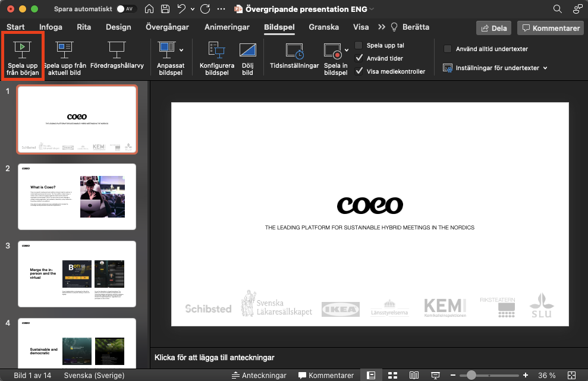Open Inställningar för undertexter dropdown

click(x=495, y=68)
